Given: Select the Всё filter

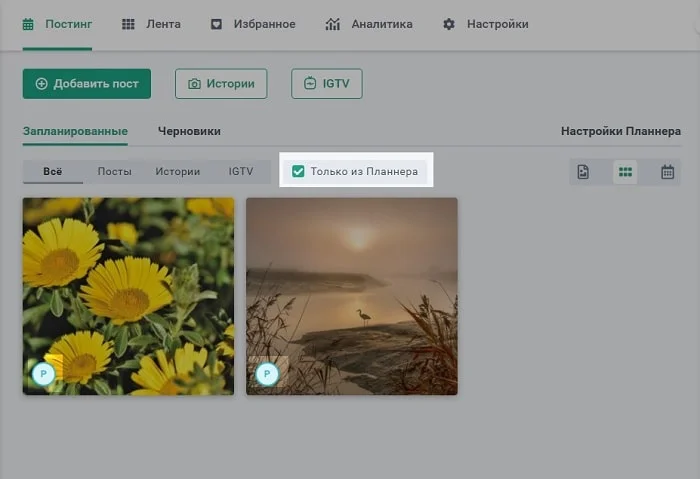Looking at the screenshot, I should pyautogui.click(x=52, y=171).
